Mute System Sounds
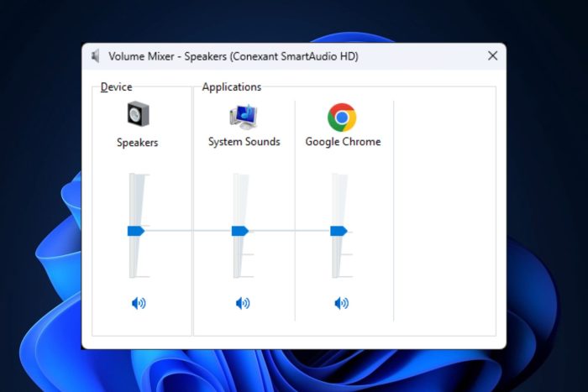The image size is (588, 392). click(x=243, y=303)
